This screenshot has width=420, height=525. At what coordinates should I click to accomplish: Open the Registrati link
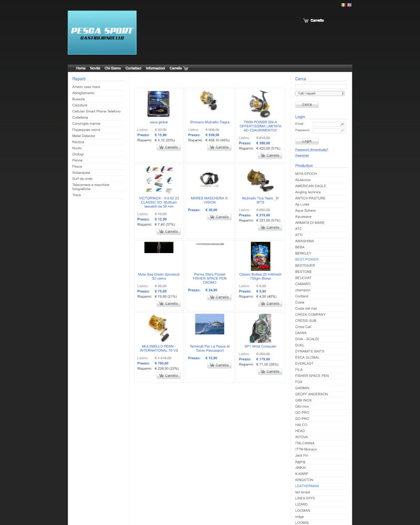(x=302, y=156)
